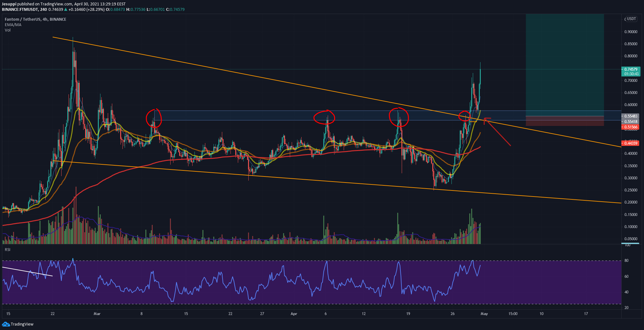Click the Apr date on time axis
The width and height of the screenshot is (644, 330).
[294, 314]
